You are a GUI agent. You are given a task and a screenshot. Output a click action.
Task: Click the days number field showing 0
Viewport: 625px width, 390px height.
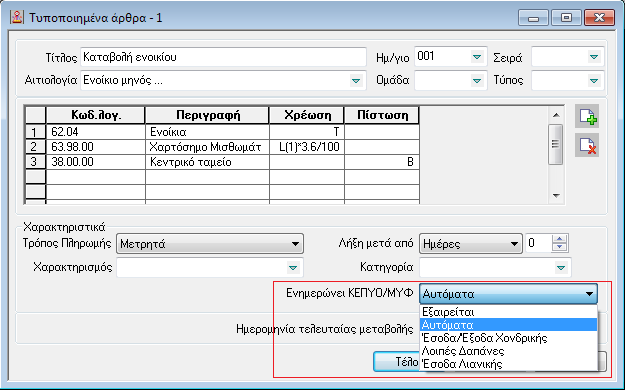coord(539,244)
